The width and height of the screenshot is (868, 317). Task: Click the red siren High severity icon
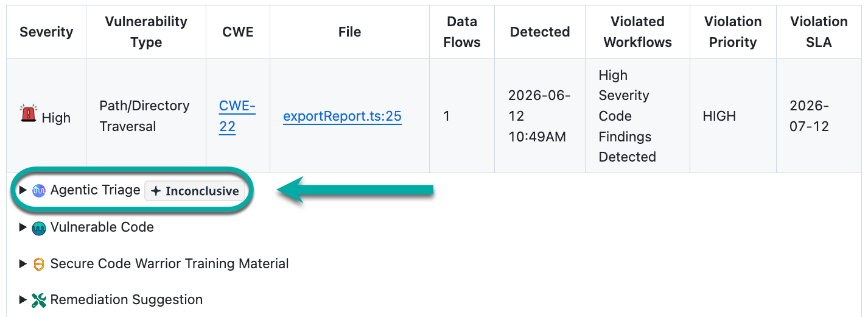(x=28, y=113)
